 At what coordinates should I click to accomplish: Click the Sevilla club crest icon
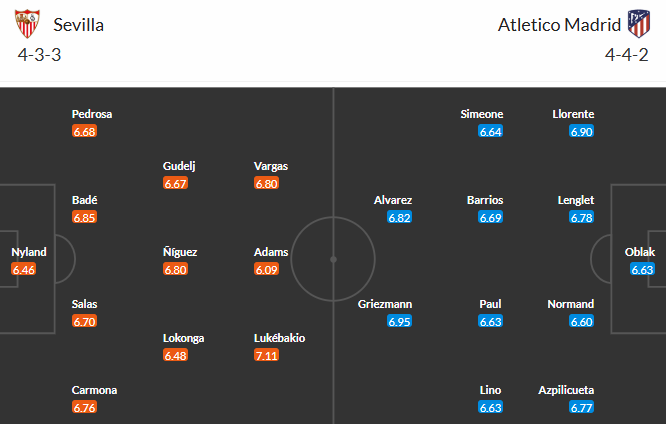point(29,23)
